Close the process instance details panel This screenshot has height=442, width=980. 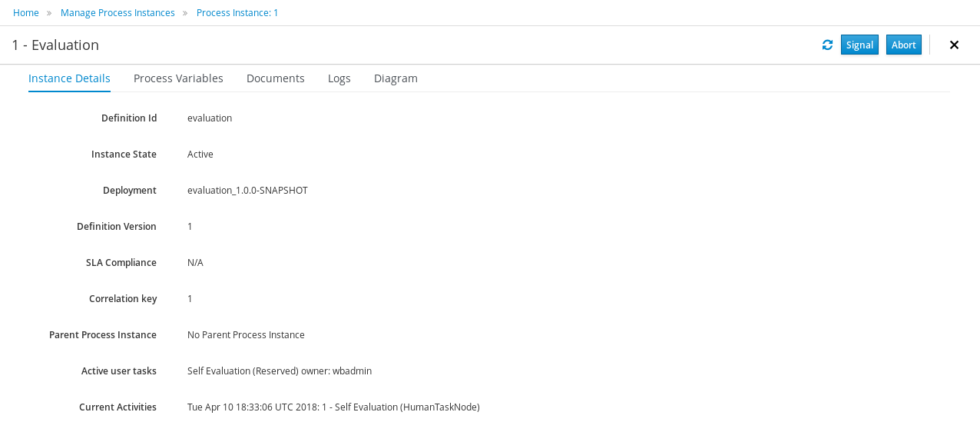(x=954, y=45)
